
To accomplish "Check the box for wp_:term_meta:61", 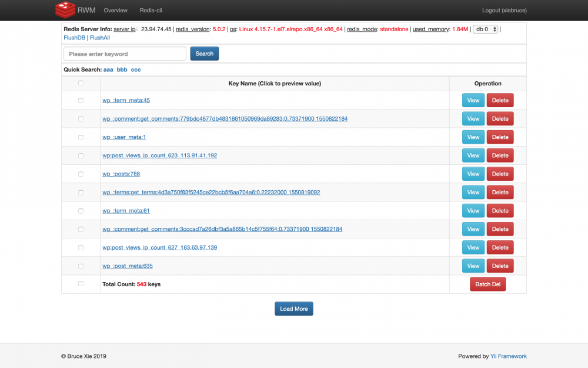I will 81,211.
